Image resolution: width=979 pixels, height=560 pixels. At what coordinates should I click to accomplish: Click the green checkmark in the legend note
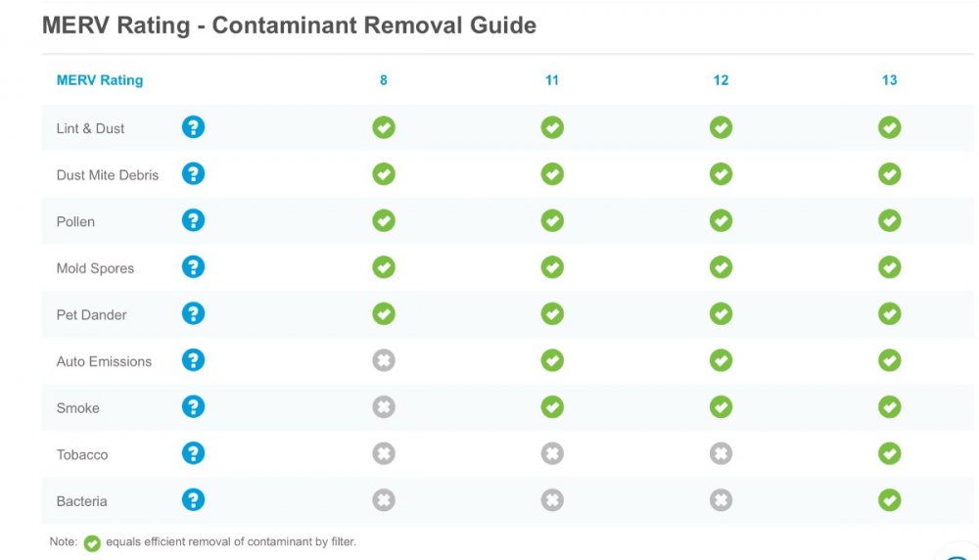coord(92,542)
